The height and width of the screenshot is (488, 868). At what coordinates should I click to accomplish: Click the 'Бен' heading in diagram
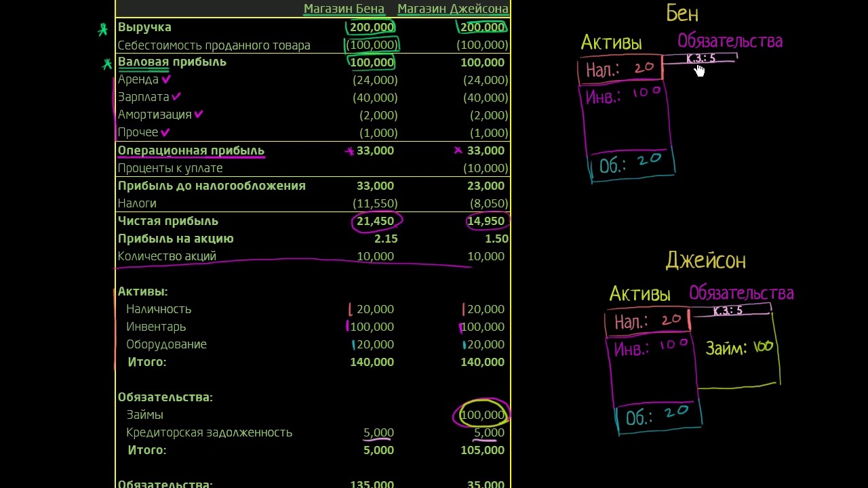point(682,14)
